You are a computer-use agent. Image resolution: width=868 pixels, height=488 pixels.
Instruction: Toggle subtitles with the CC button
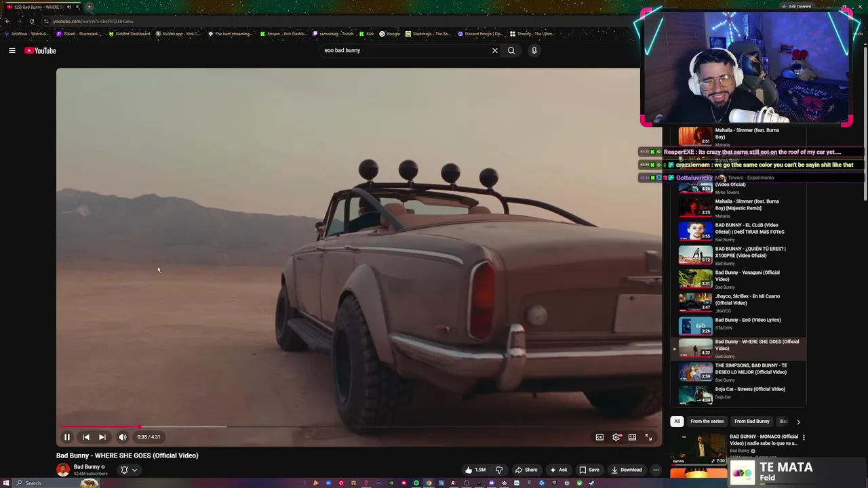point(599,437)
